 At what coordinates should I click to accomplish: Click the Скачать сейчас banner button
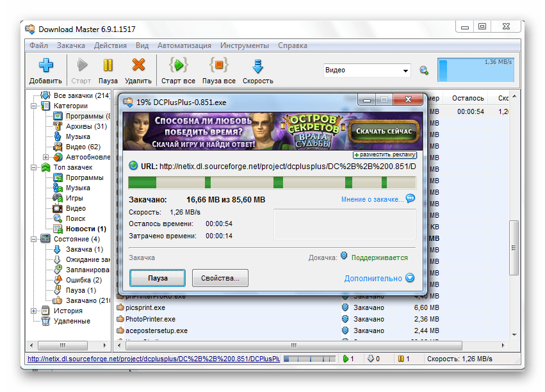coord(384,131)
